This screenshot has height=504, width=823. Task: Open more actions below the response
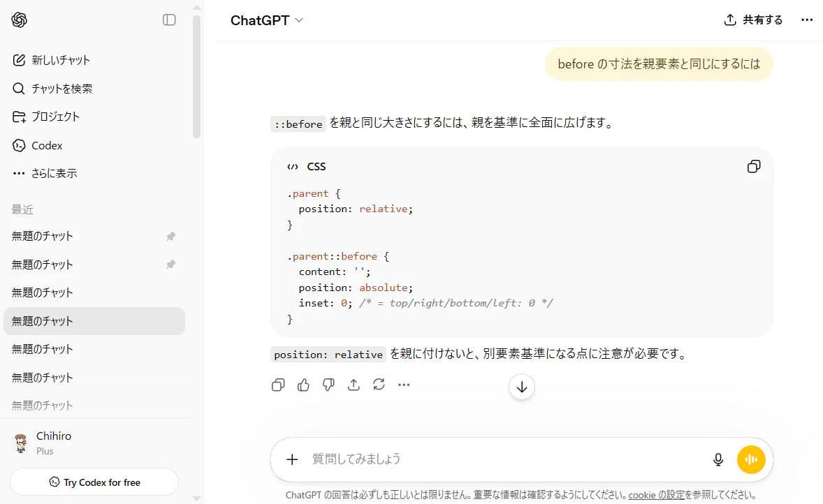[x=404, y=385]
